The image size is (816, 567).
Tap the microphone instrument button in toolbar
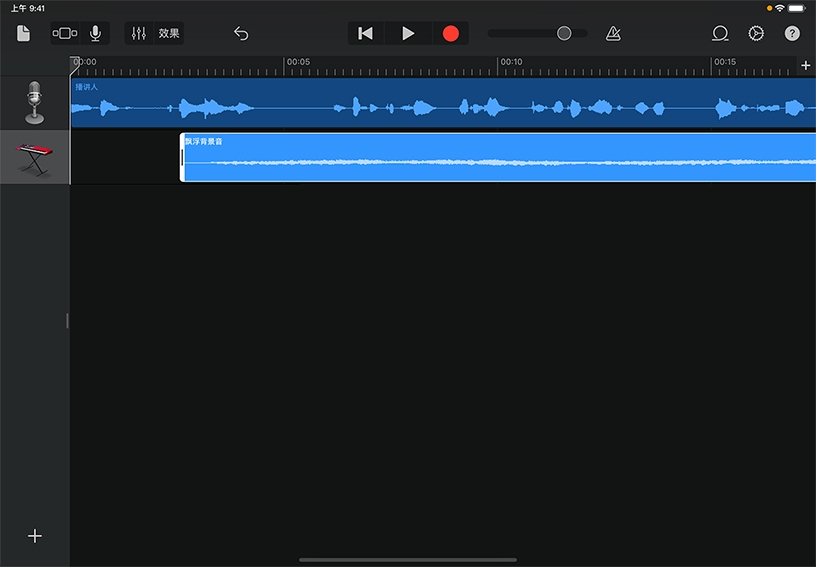click(x=95, y=33)
